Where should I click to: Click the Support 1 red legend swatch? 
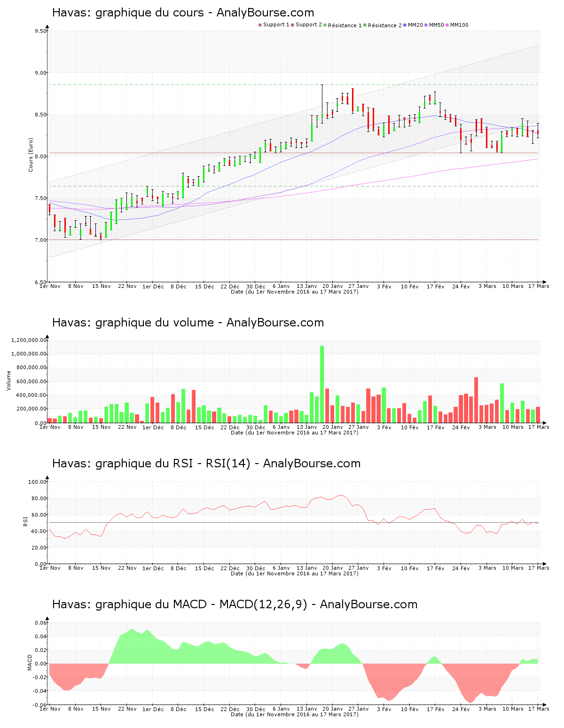(260, 25)
